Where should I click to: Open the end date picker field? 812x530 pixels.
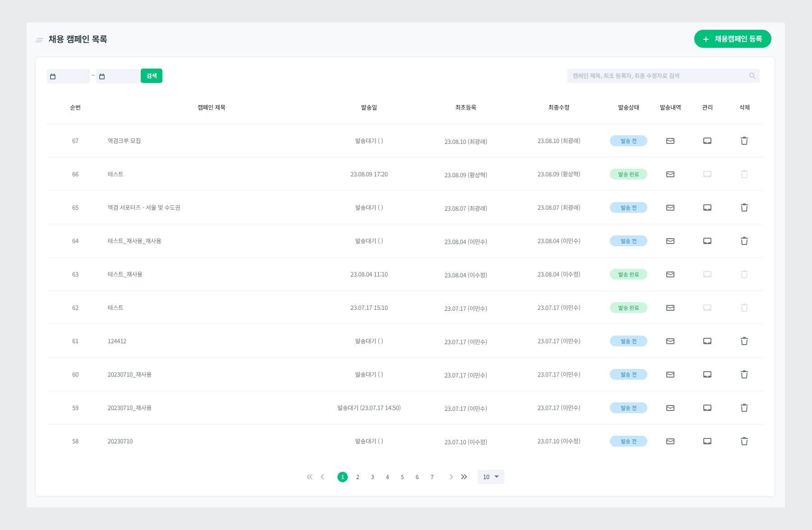[x=117, y=76]
